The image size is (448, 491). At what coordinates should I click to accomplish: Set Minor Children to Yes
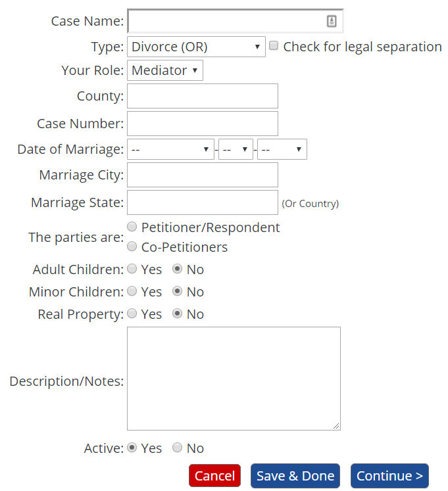coord(132,291)
